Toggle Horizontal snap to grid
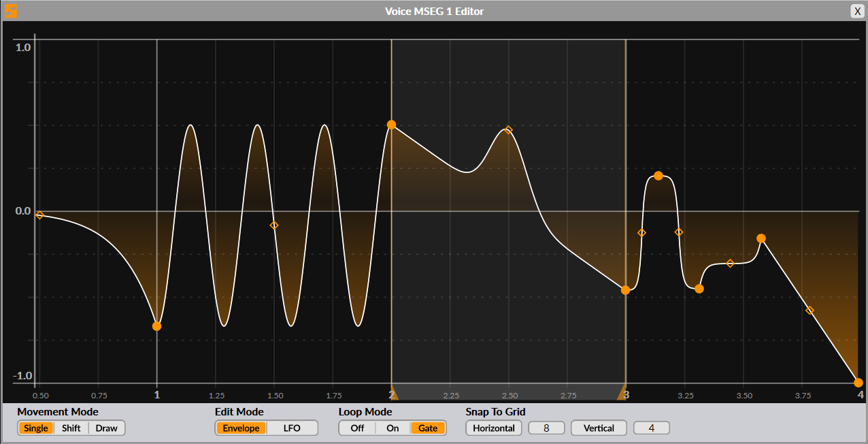This screenshot has height=444, width=868. (x=493, y=428)
